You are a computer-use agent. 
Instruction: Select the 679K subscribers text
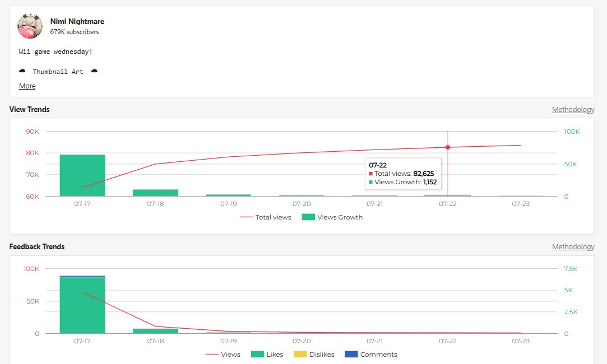[x=75, y=32]
